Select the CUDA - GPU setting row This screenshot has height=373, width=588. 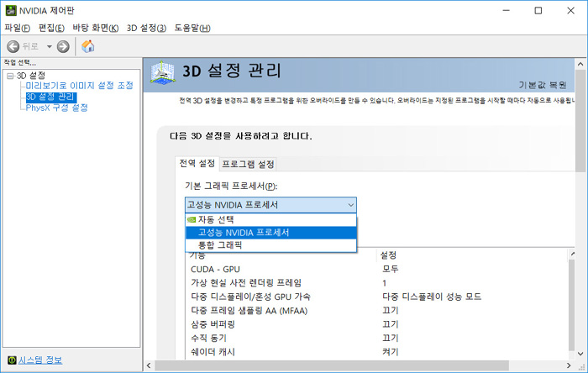[x=378, y=269]
